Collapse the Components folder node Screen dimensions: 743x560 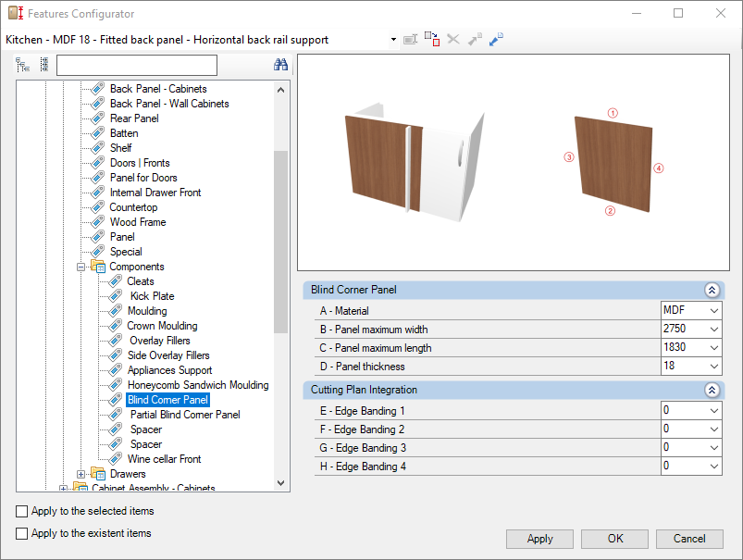(x=81, y=267)
